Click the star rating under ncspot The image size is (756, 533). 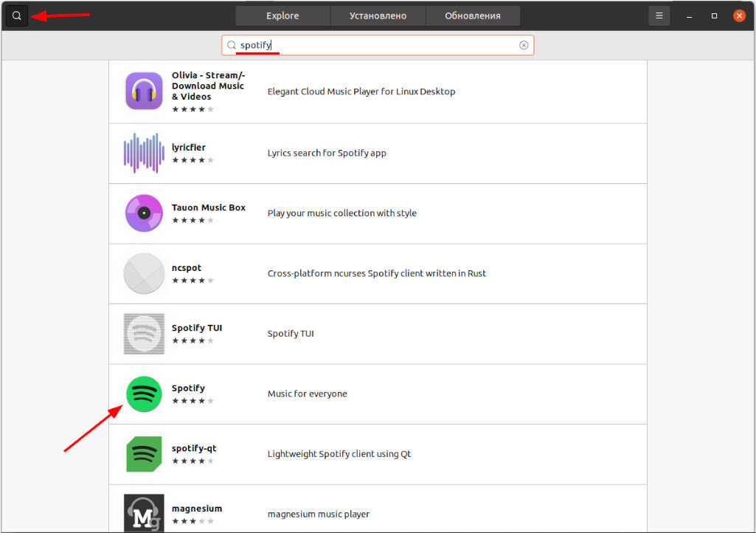(193, 281)
